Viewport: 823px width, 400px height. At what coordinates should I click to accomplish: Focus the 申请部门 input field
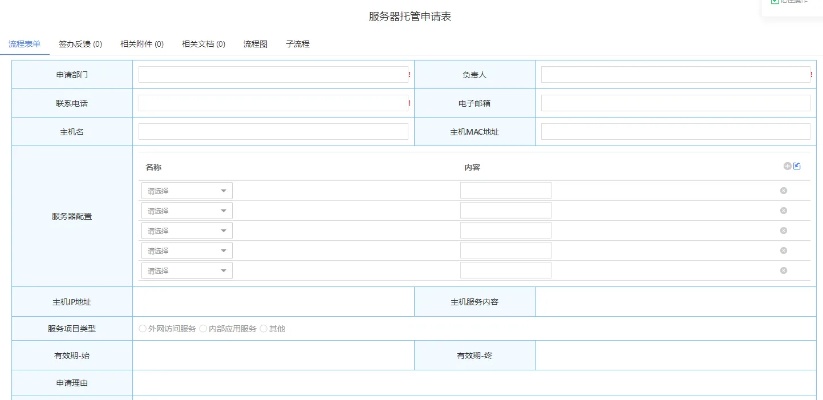click(x=273, y=75)
